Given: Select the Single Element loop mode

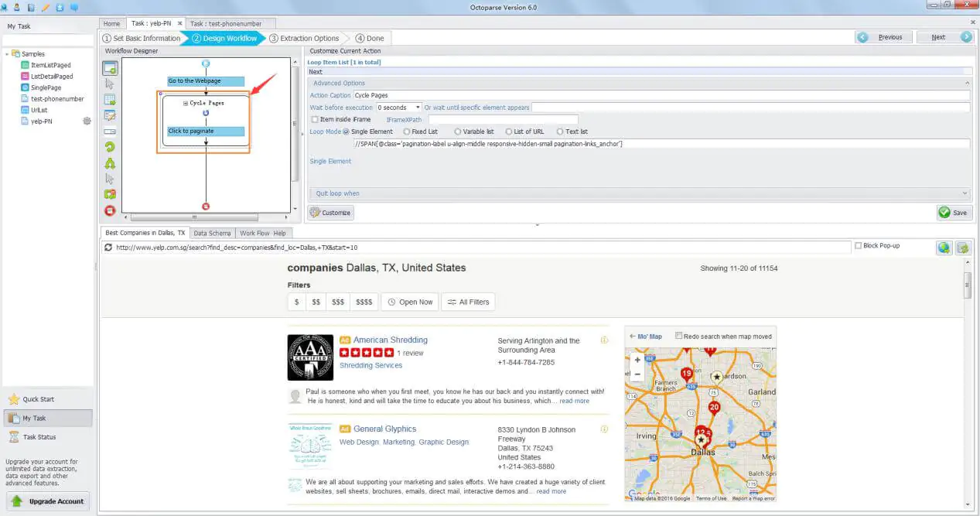Looking at the screenshot, I should pos(346,132).
